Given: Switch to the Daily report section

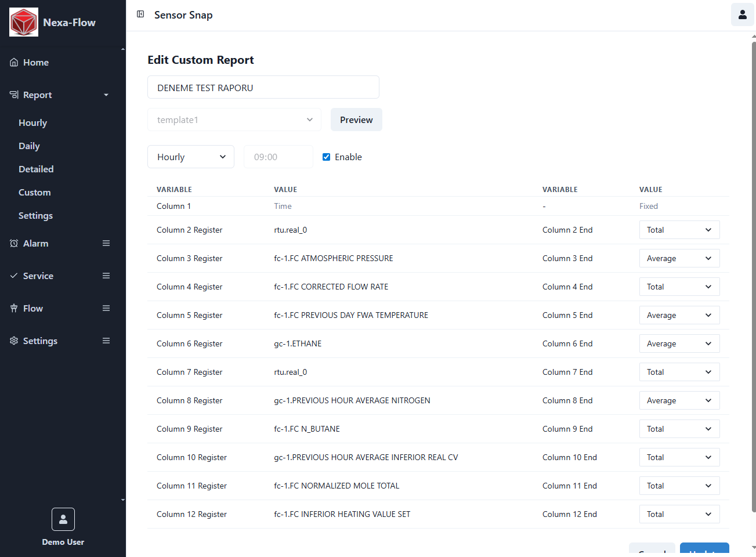Looking at the screenshot, I should [29, 146].
